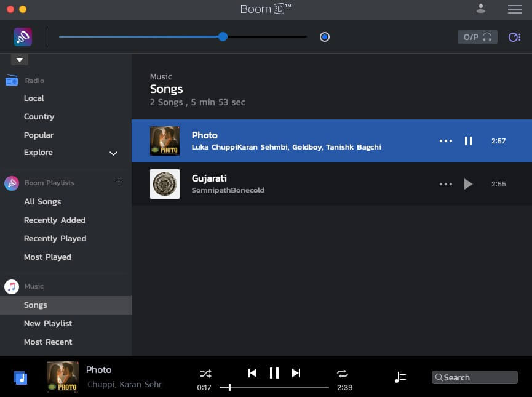Play the Gujarati song
This screenshot has width=532, height=397.
(x=468, y=184)
